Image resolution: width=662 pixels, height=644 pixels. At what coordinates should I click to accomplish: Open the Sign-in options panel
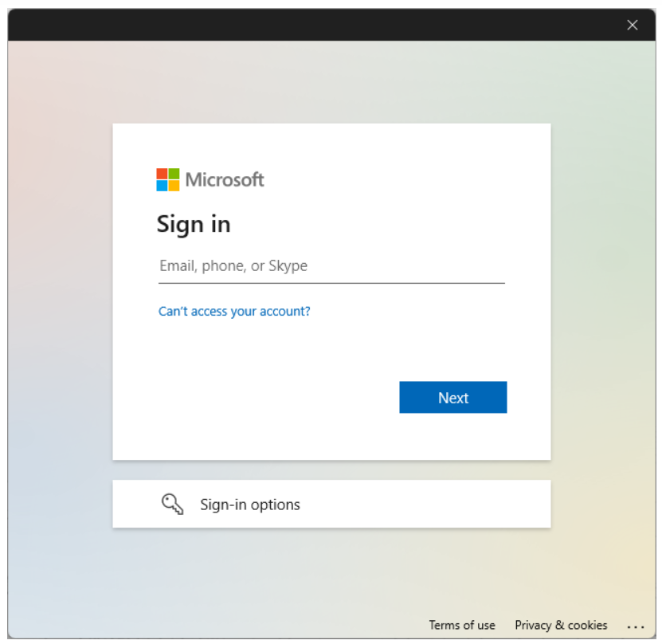tap(331, 504)
